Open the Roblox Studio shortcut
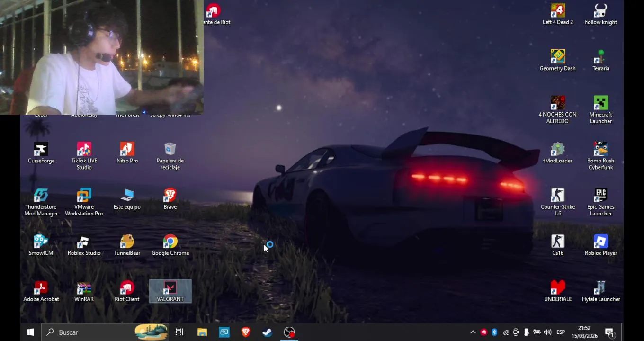The width and height of the screenshot is (644, 341). (84, 245)
